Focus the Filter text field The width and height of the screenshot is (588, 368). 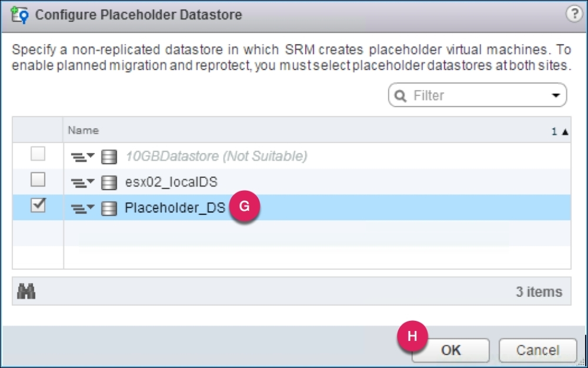476,96
